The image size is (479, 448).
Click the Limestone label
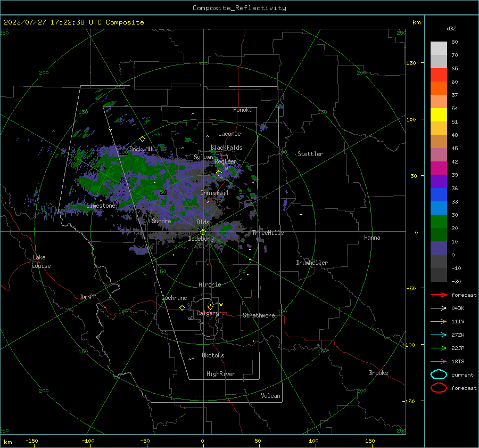click(x=101, y=206)
